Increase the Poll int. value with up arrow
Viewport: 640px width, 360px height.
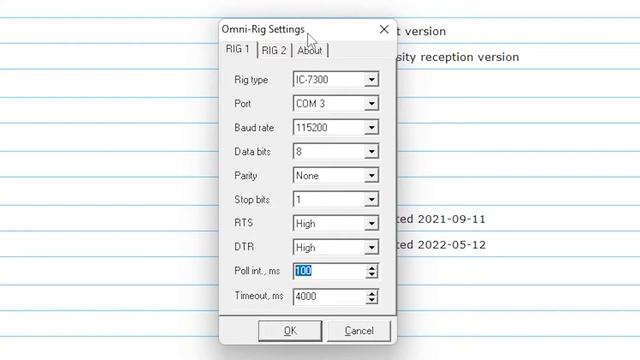click(371, 268)
